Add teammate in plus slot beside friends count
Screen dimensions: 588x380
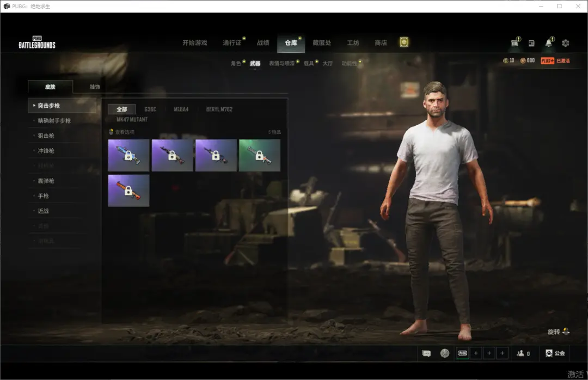[502, 353]
